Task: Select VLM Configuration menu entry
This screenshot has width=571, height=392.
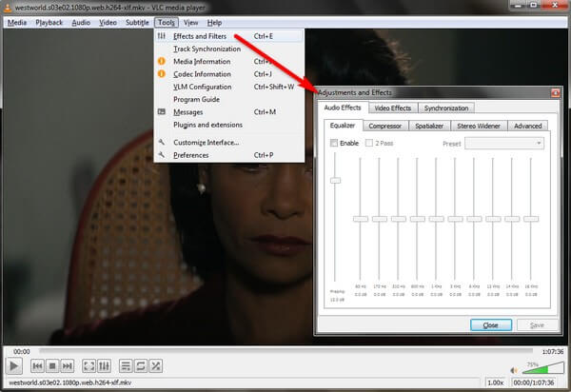Action: [229, 87]
